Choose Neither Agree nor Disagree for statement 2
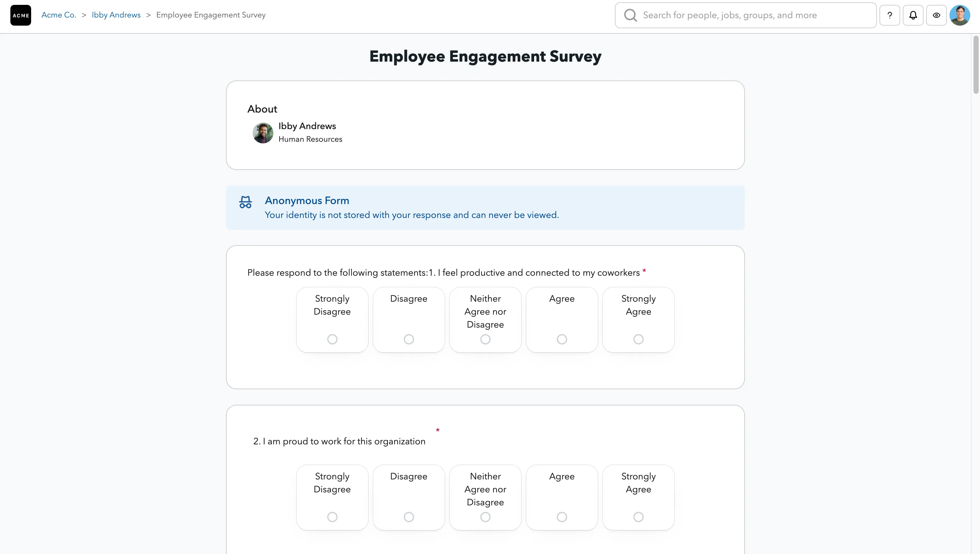The height and width of the screenshot is (554, 980). point(485,497)
